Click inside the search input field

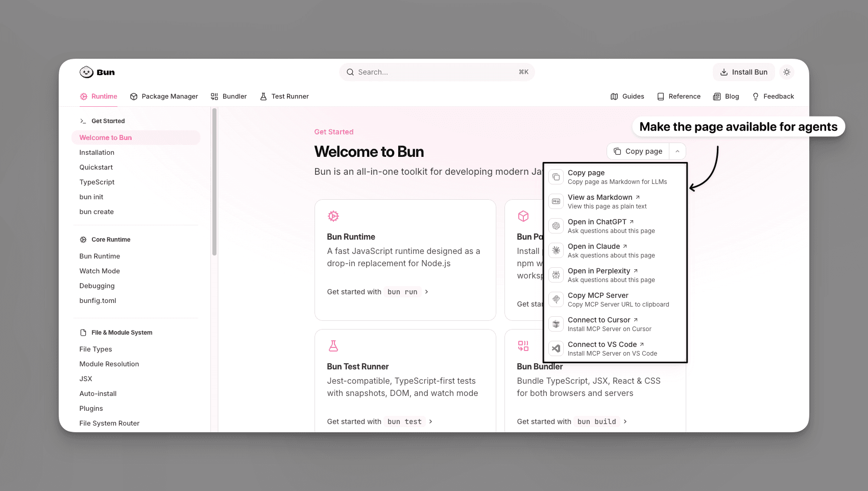(437, 72)
